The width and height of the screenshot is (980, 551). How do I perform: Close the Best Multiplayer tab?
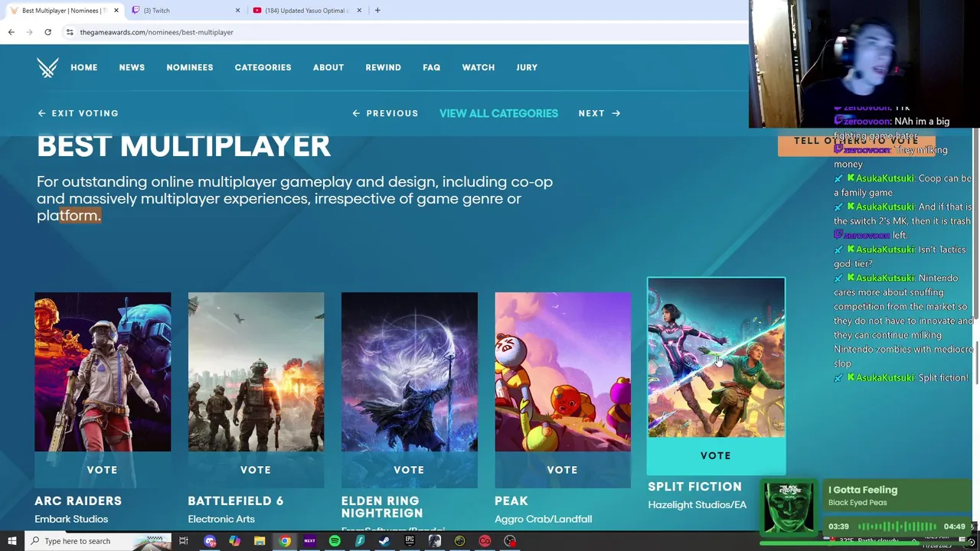pyautogui.click(x=116, y=10)
